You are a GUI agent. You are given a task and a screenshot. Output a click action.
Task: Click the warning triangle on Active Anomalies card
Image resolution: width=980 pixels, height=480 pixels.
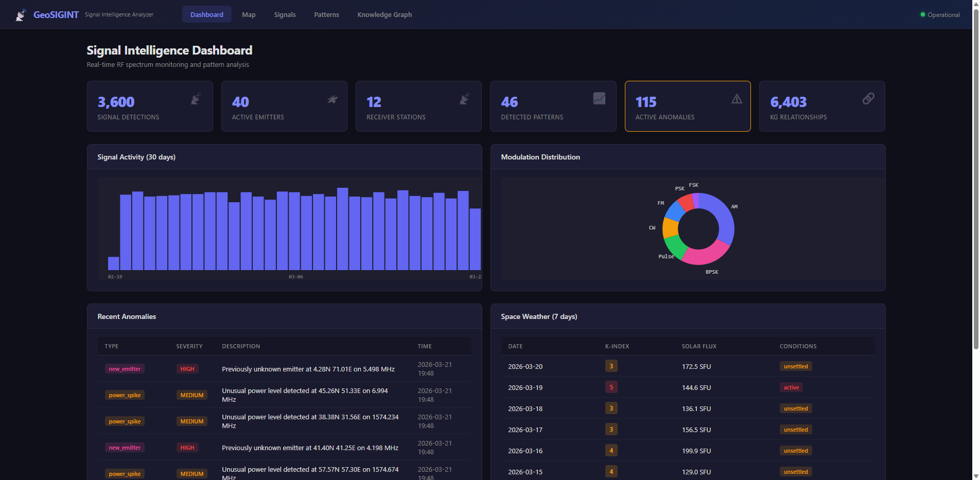tap(737, 99)
